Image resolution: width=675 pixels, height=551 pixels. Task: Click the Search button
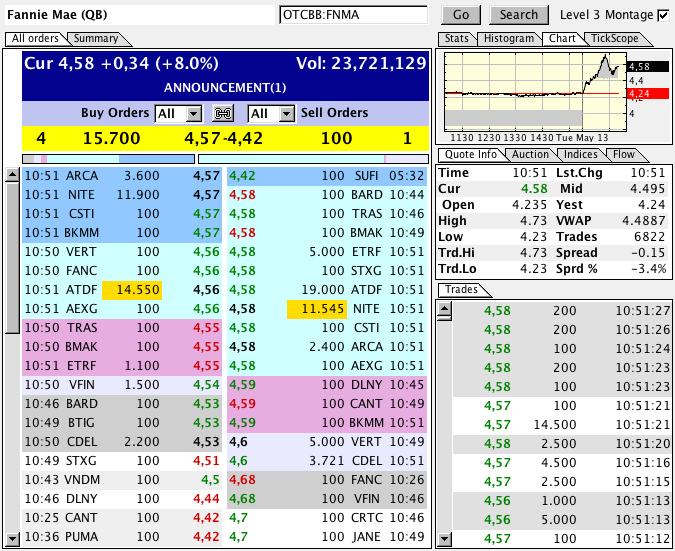tap(519, 15)
